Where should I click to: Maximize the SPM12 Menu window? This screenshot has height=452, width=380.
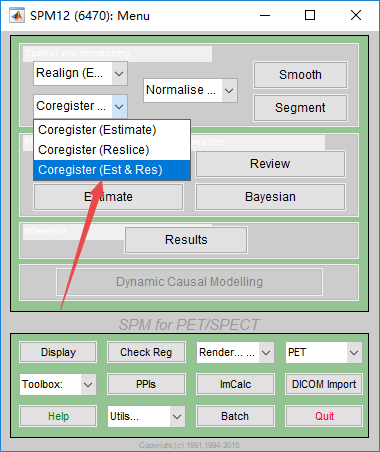point(310,15)
